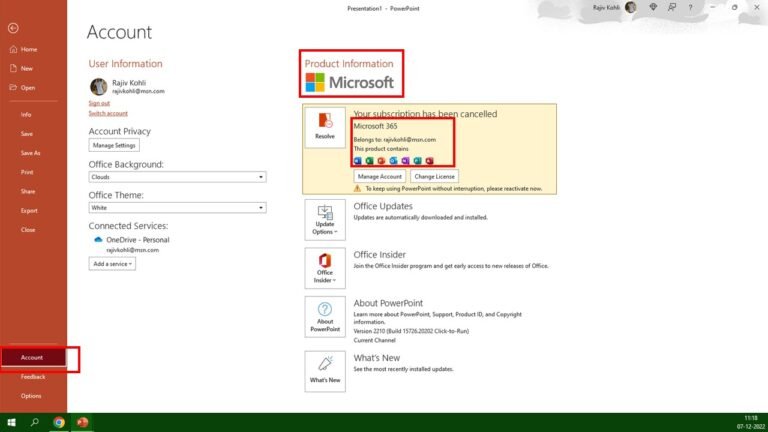
Task: Open the Office Background dropdown showing Clouds
Action: [177, 177]
